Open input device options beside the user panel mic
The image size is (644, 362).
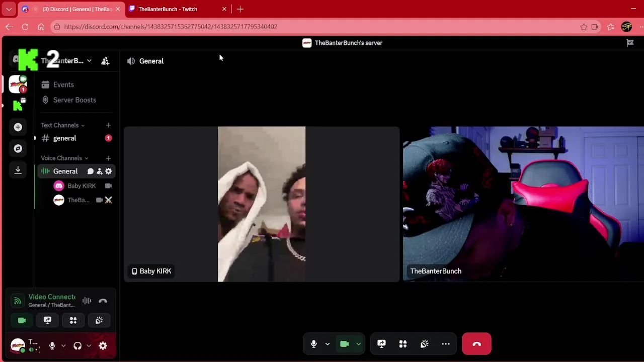tap(63, 346)
